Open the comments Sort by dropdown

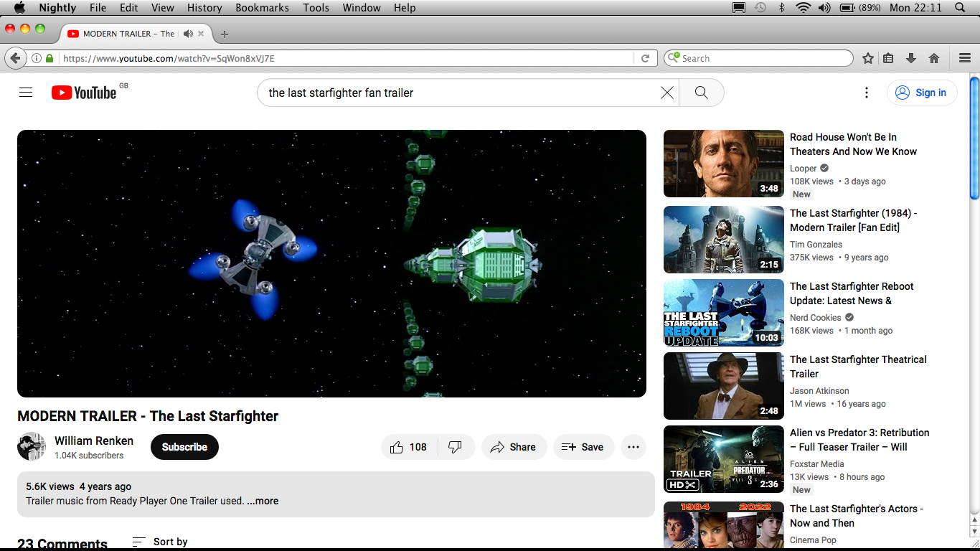[160, 542]
